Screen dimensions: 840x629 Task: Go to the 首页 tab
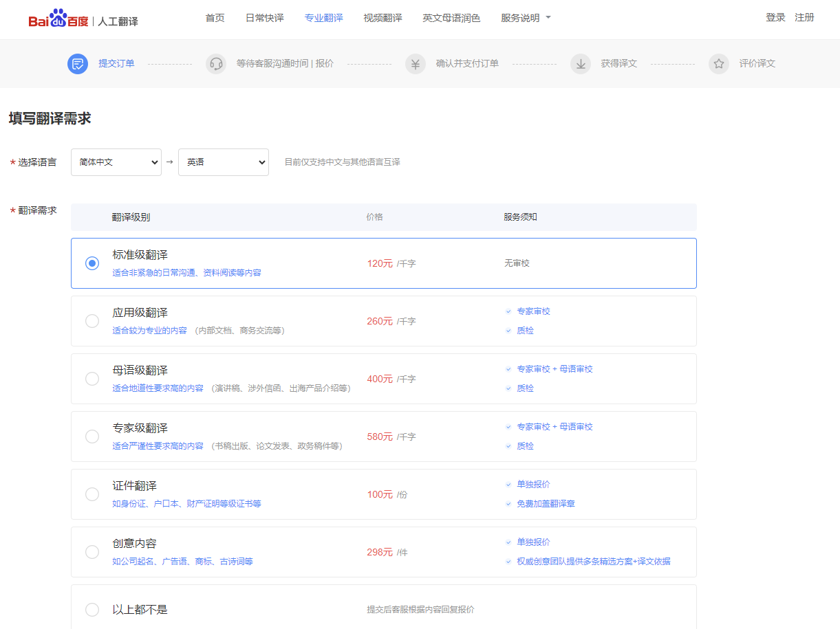pyautogui.click(x=215, y=18)
